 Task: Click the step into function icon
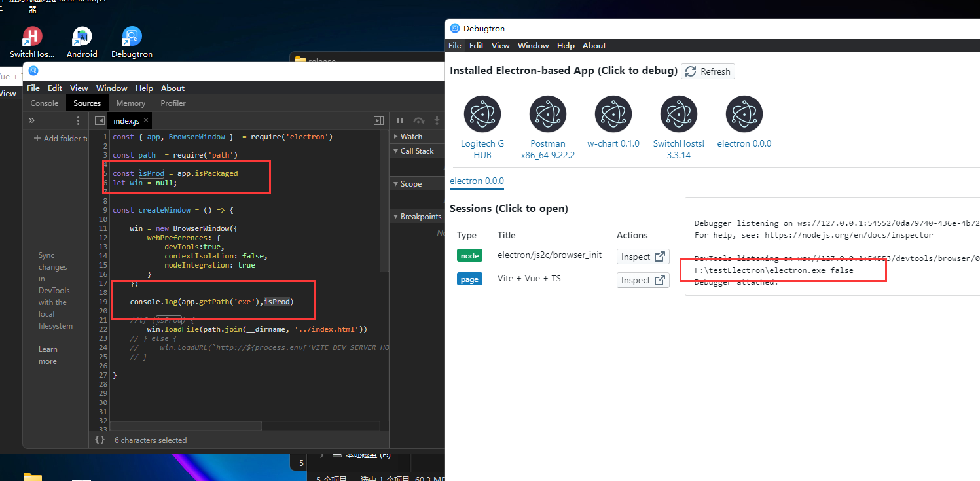click(437, 120)
